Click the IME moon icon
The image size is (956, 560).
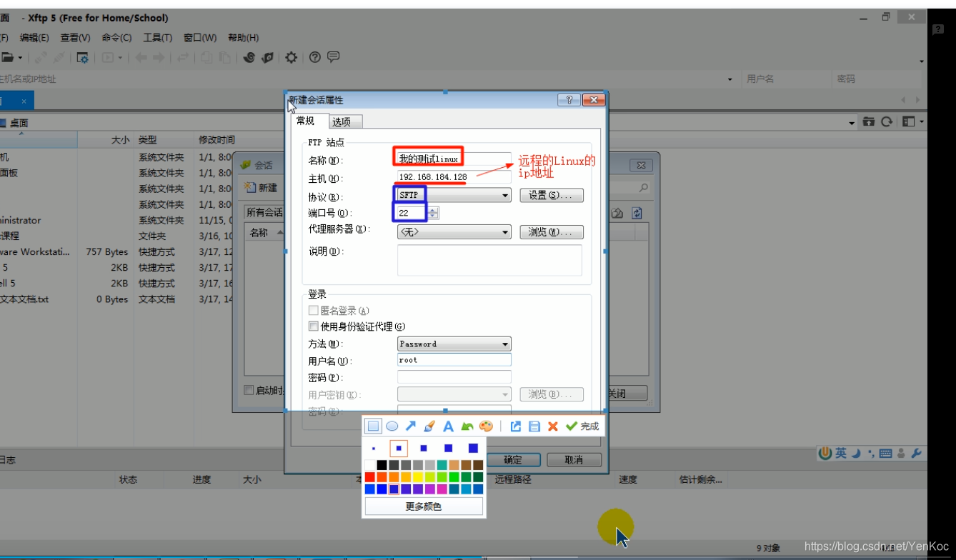click(856, 453)
